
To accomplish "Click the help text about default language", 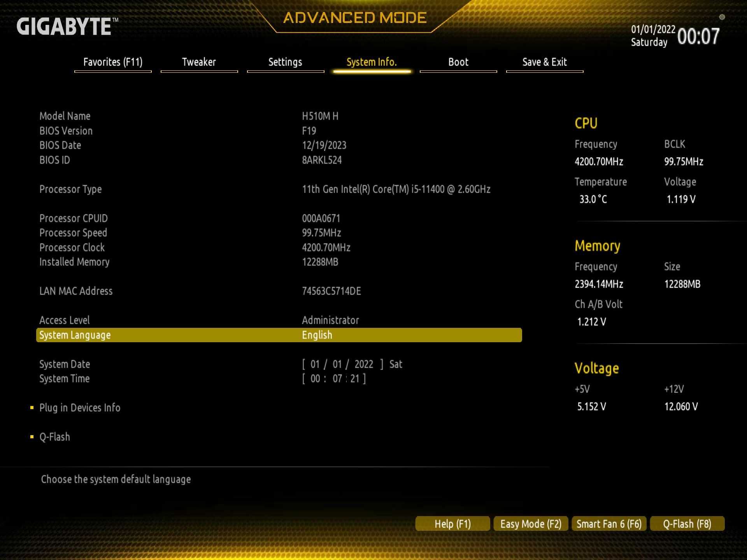I will [116, 479].
